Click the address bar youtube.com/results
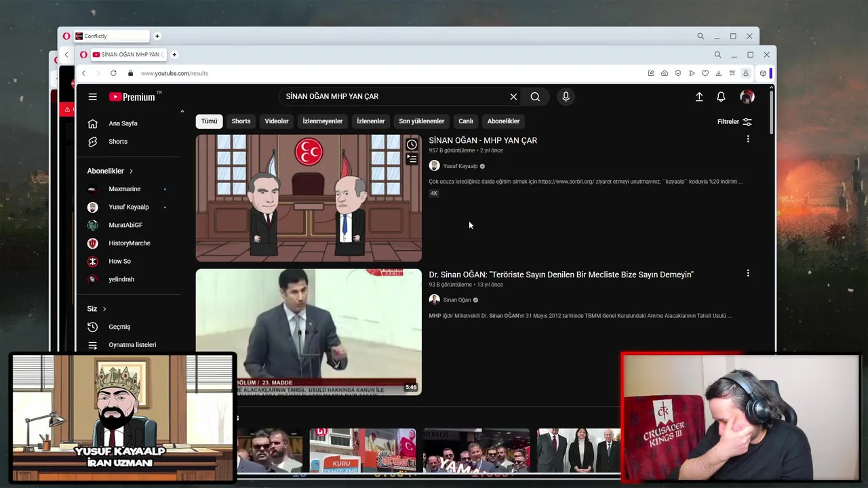 point(174,73)
